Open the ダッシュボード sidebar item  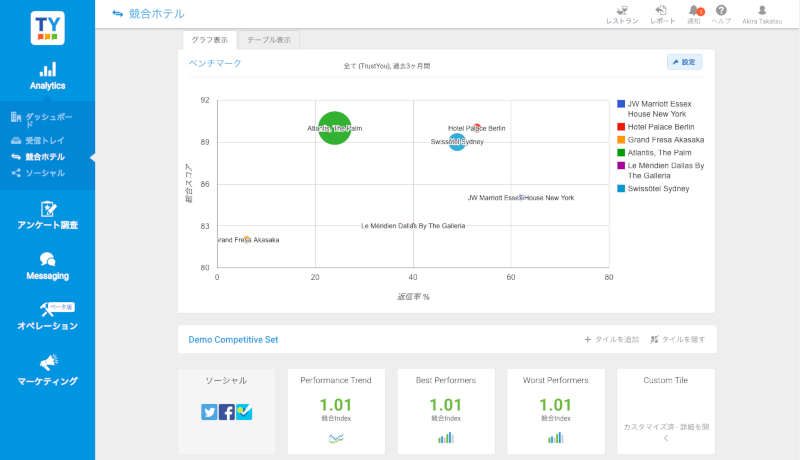(42, 120)
